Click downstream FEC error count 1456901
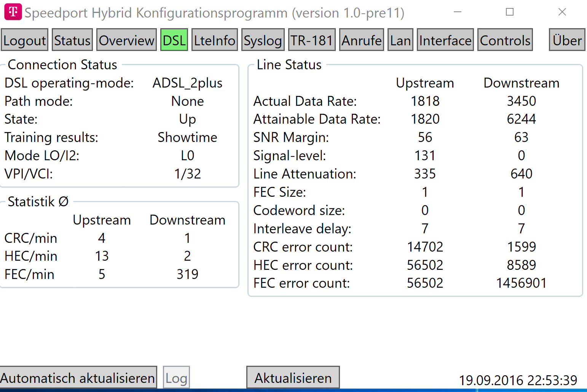 click(x=521, y=283)
